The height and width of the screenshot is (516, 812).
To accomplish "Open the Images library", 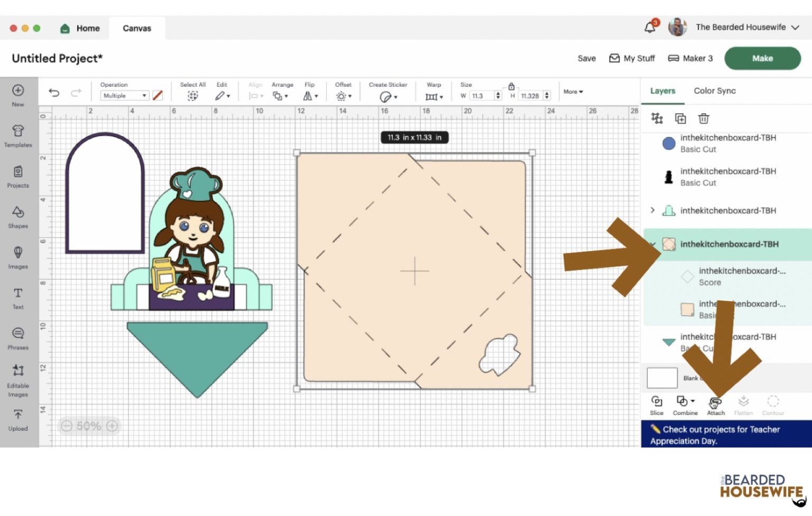I will [x=18, y=257].
